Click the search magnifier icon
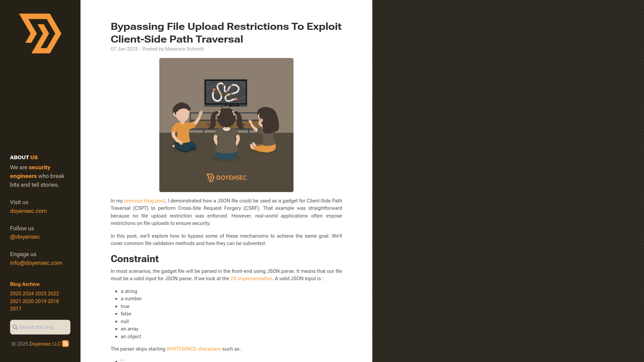This screenshot has width=644, height=362. pos(15,327)
